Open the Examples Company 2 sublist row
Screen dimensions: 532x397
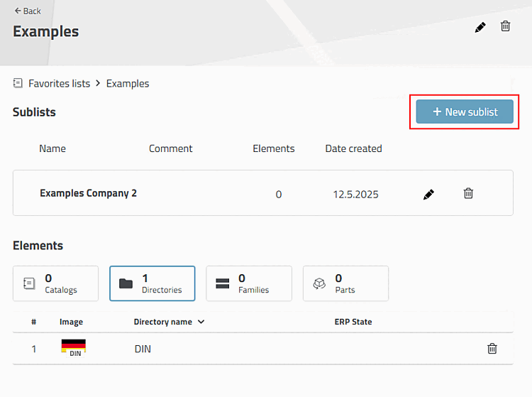(x=88, y=193)
